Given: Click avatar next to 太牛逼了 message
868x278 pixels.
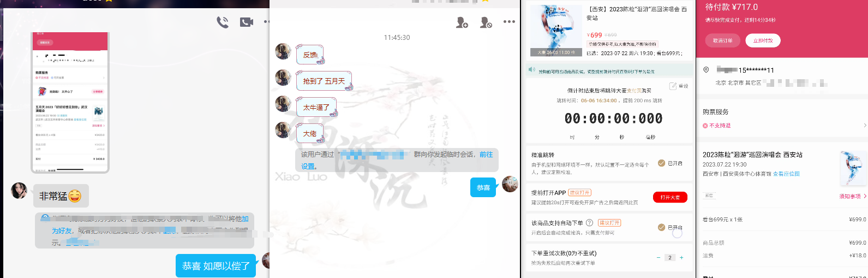Looking at the screenshot, I should 283,104.
